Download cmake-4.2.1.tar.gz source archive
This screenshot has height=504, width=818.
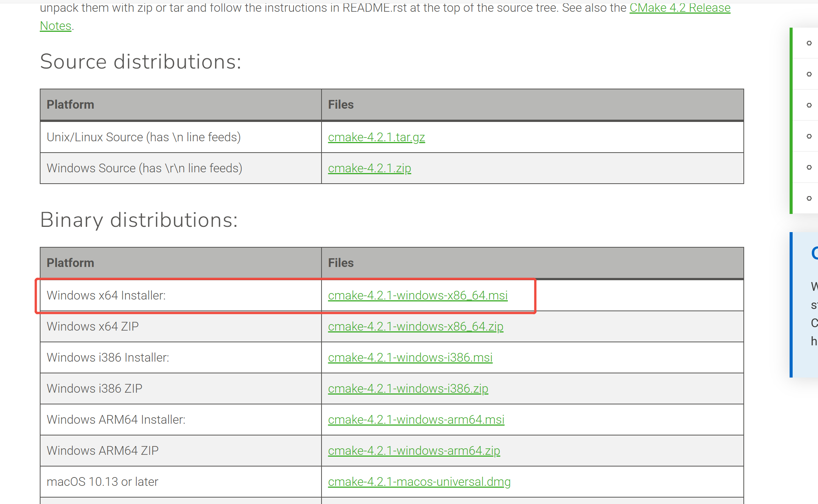pos(376,137)
